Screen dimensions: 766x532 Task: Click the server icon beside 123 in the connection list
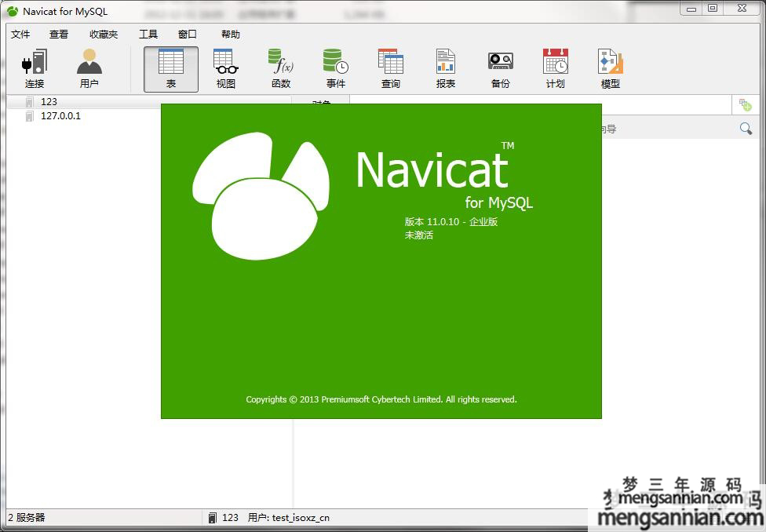click(x=29, y=101)
